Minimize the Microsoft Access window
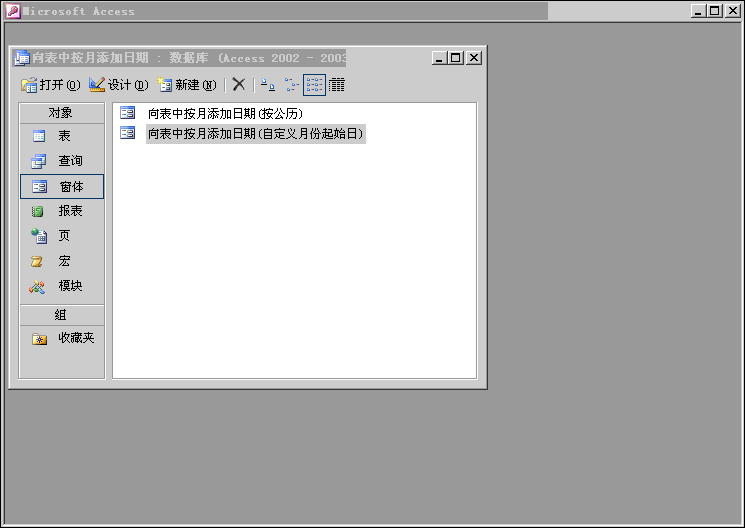Screen dimensions: 745x528 698,11
